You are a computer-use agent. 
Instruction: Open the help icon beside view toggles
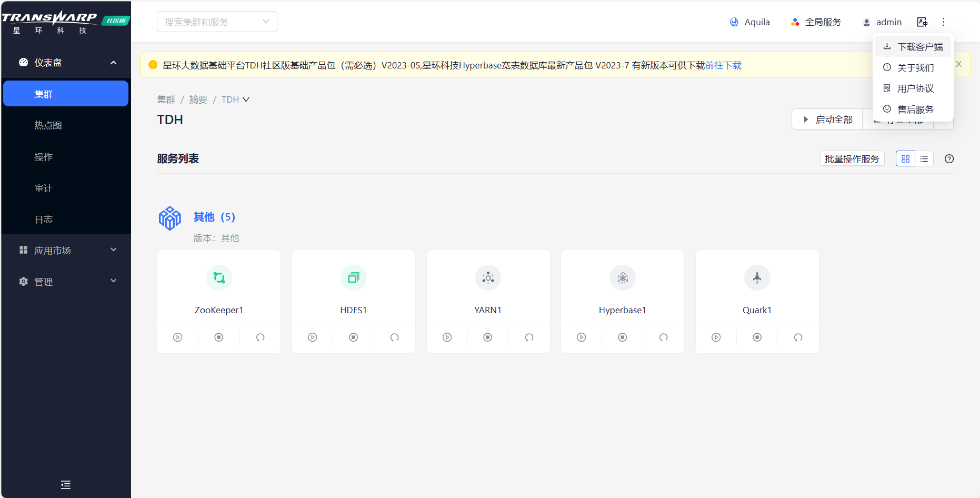coord(948,158)
